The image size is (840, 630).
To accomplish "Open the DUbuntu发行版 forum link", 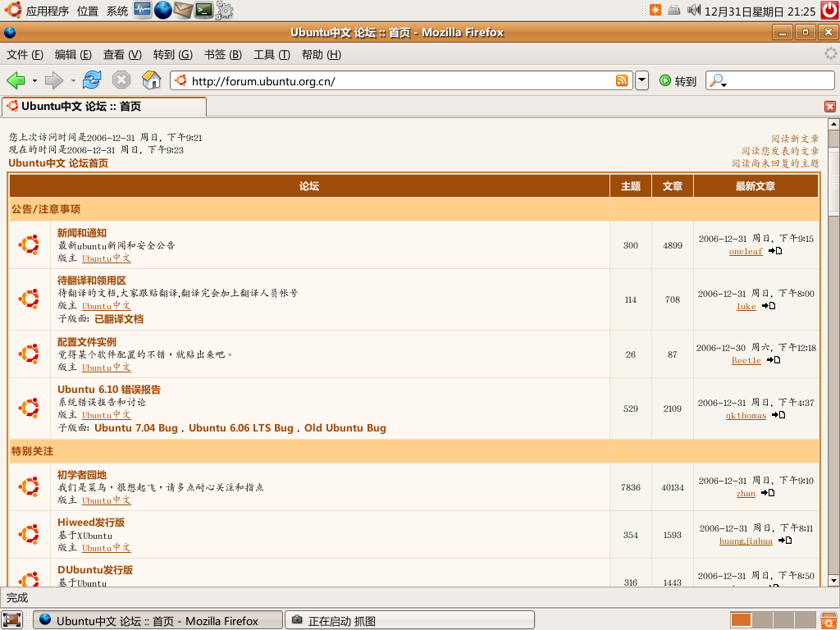I will (x=95, y=570).
